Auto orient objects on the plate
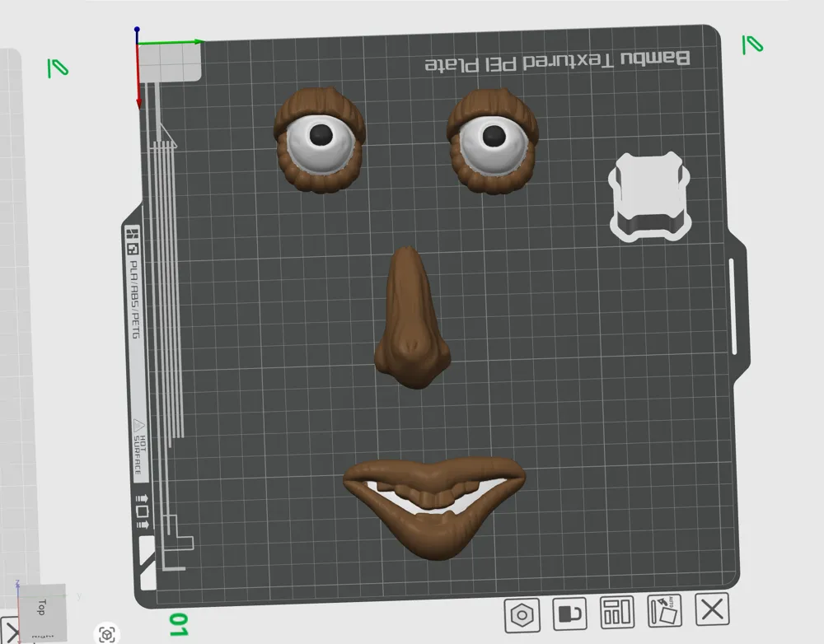 click(665, 610)
